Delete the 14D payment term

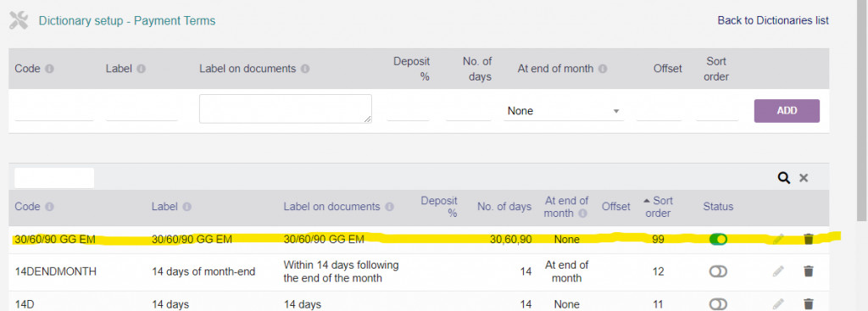[x=809, y=304]
